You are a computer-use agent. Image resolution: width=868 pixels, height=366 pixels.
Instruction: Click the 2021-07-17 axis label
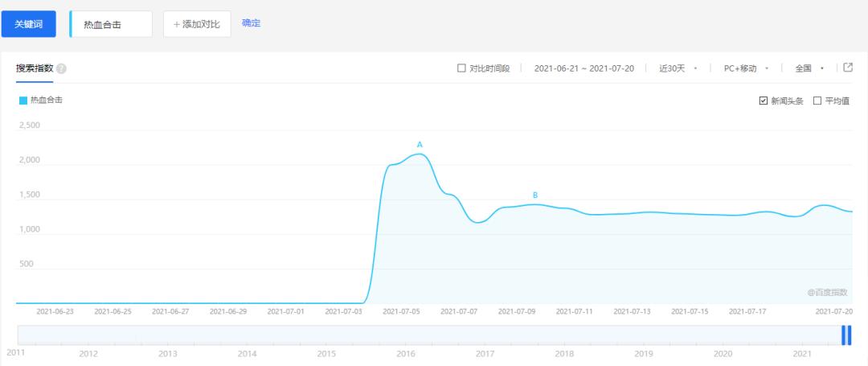tap(747, 312)
